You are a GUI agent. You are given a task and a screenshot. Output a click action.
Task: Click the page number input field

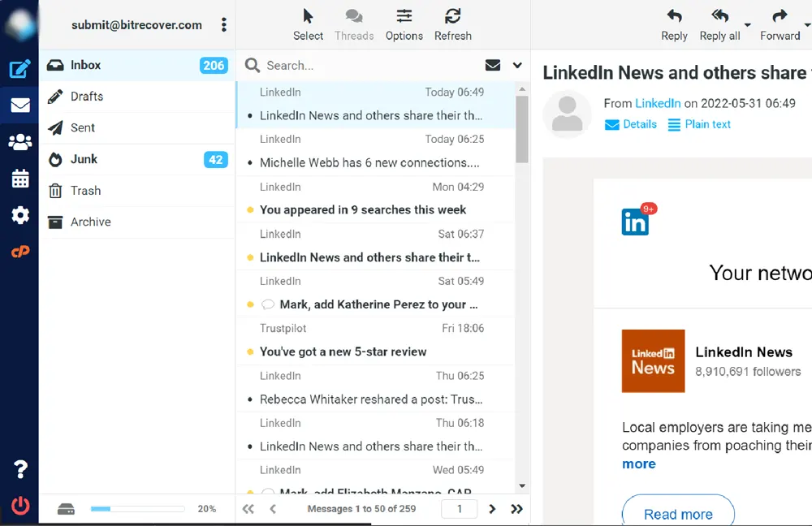459,509
